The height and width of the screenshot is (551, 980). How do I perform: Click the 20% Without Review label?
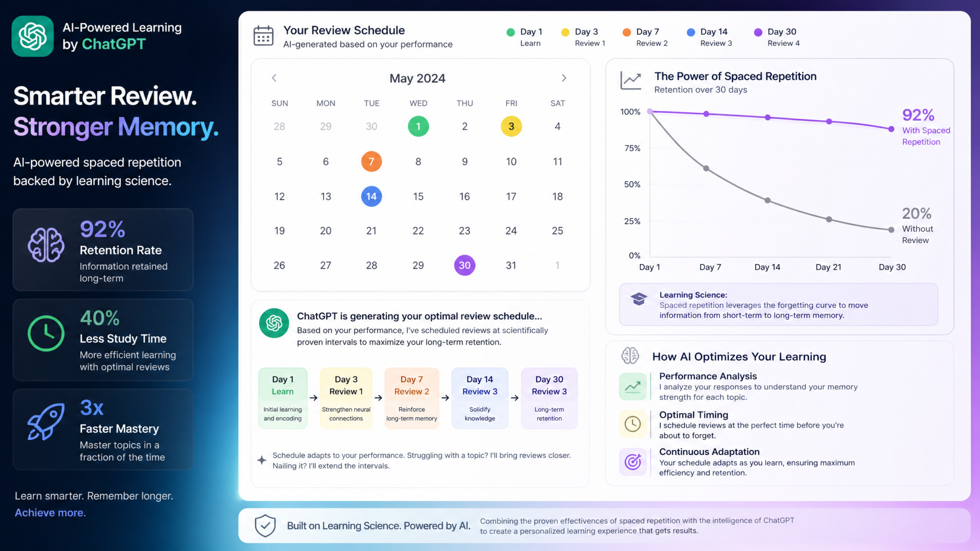[x=917, y=225]
